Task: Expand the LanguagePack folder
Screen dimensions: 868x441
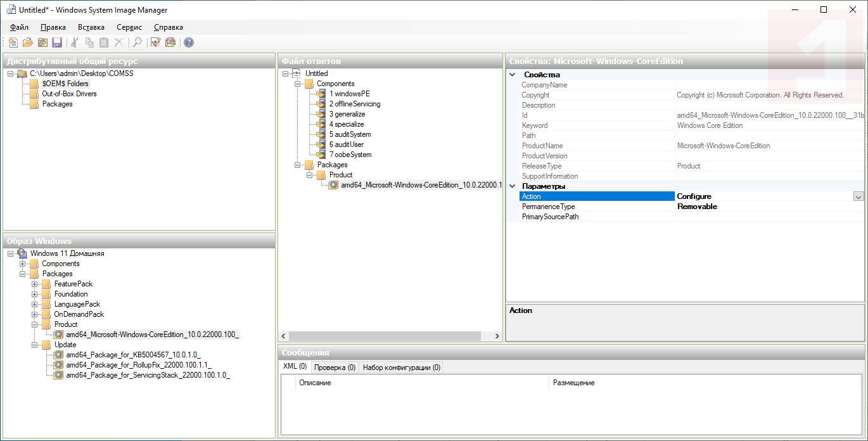Action: click(x=35, y=304)
